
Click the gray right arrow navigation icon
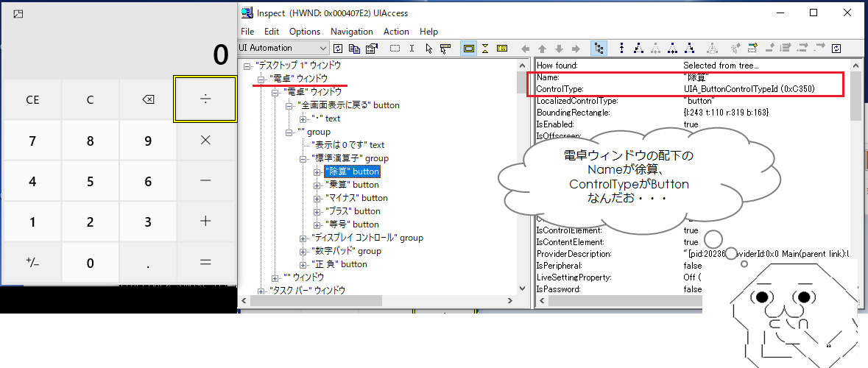pos(576,49)
